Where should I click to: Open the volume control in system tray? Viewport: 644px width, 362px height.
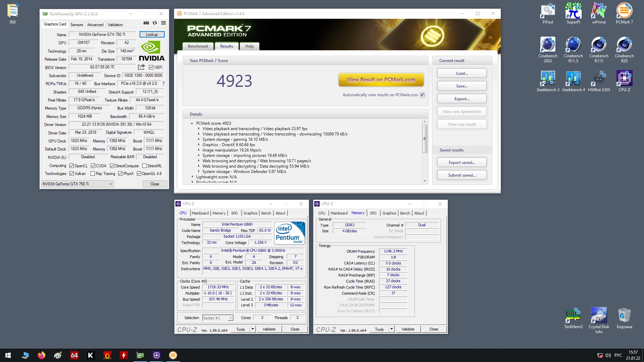pyautogui.click(x=608, y=355)
